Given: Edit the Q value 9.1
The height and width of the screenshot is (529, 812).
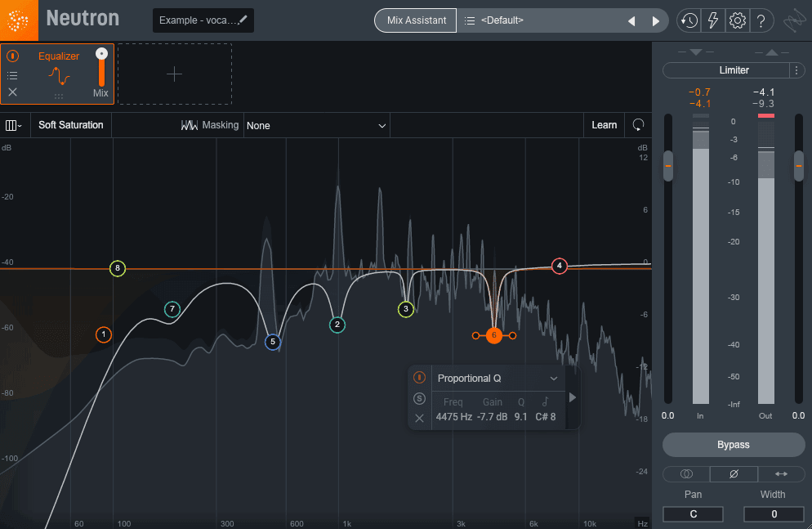Looking at the screenshot, I should point(520,416).
